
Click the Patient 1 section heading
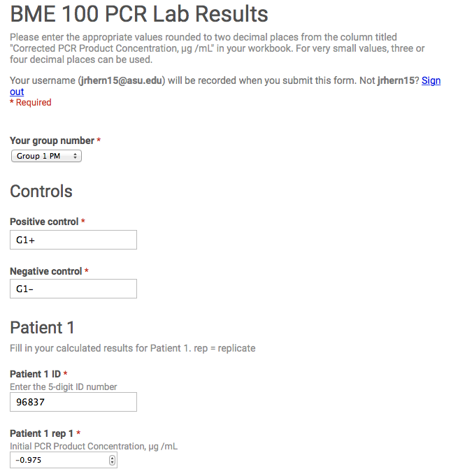coord(42,327)
